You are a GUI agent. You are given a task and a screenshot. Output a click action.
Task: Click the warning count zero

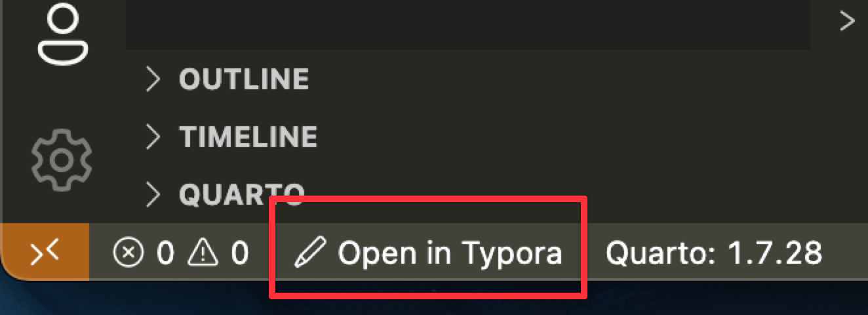coord(240,253)
